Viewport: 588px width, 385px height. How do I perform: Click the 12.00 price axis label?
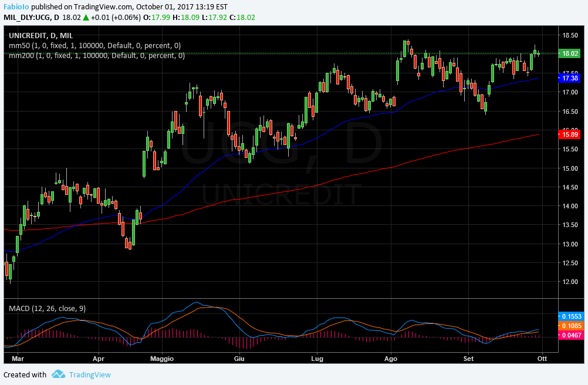click(x=570, y=282)
